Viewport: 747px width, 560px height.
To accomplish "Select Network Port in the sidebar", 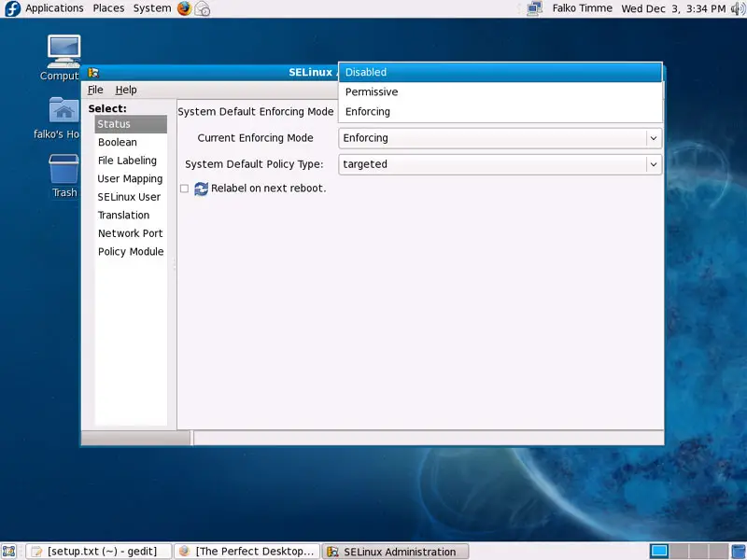I will 131,233.
